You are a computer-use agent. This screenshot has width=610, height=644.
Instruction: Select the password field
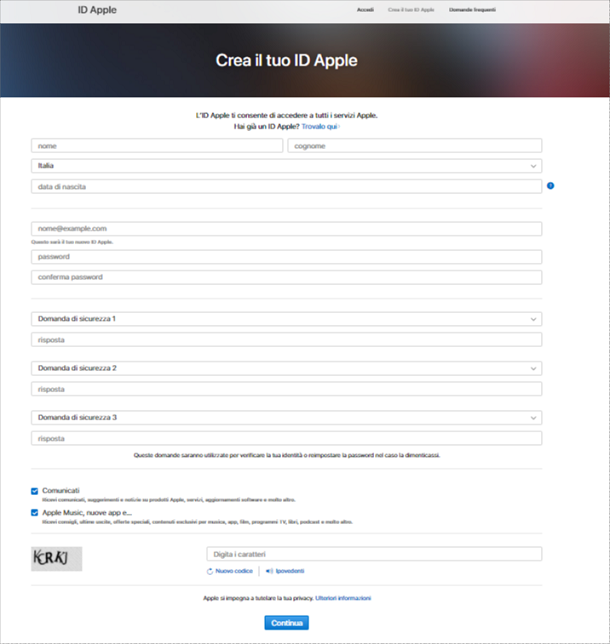(x=286, y=257)
